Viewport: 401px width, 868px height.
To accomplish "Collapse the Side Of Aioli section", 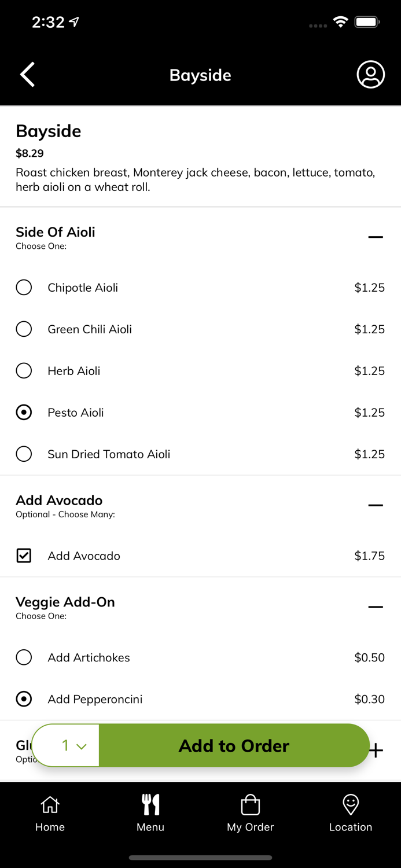I will coord(376,237).
